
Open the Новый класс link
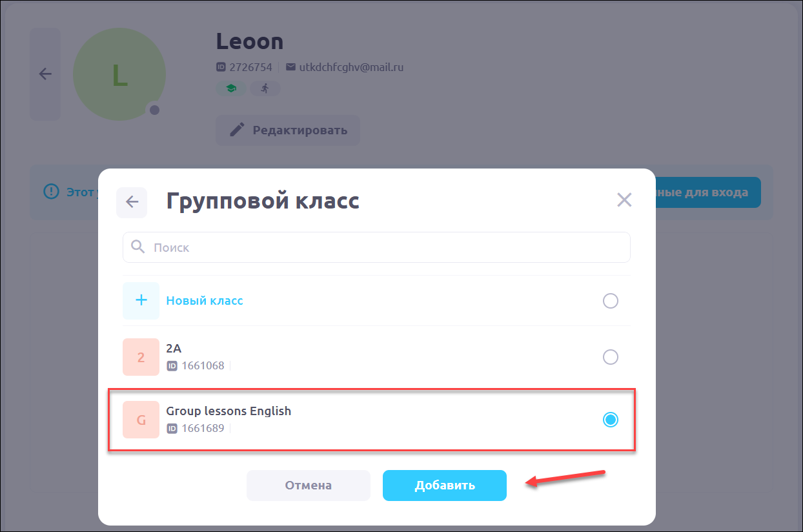(x=205, y=301)
